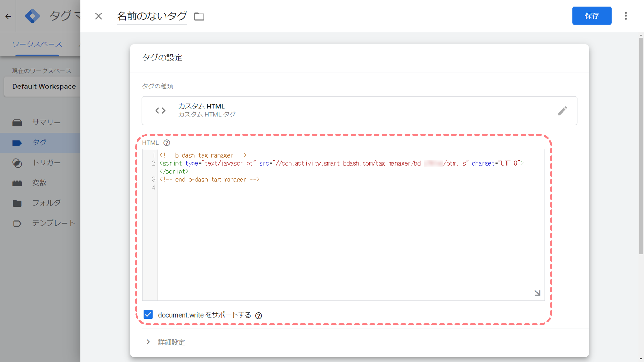
Task: Expand the 詳細設定 section
Action: pyautogui.click(x=166, y=342)
